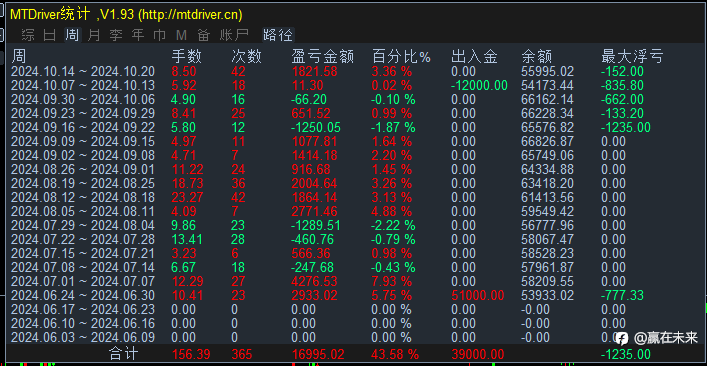Click the 手数 column header
707x366 pixels.
pyautogui.click(x=187, y=57)
